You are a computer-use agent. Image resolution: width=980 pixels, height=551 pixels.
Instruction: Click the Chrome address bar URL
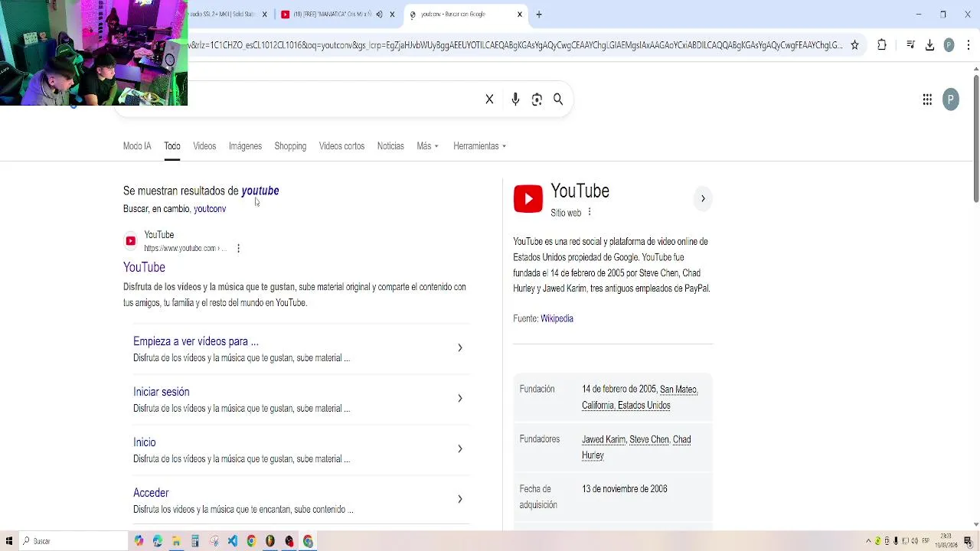pos(515,45)
